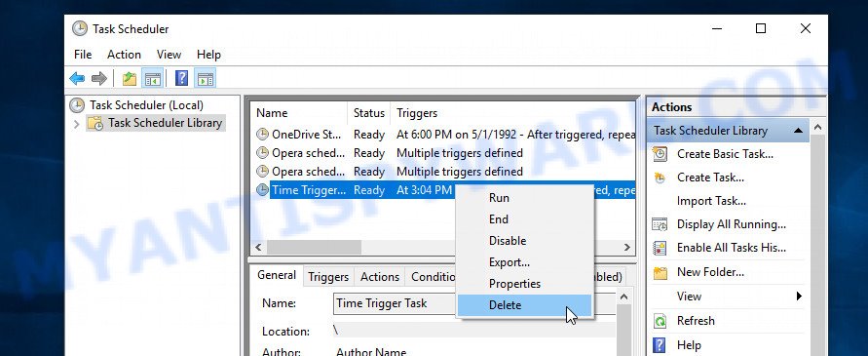
Task: Toggle Show/Hide Console Tree toolbar icon
Action: click(152, 79)
